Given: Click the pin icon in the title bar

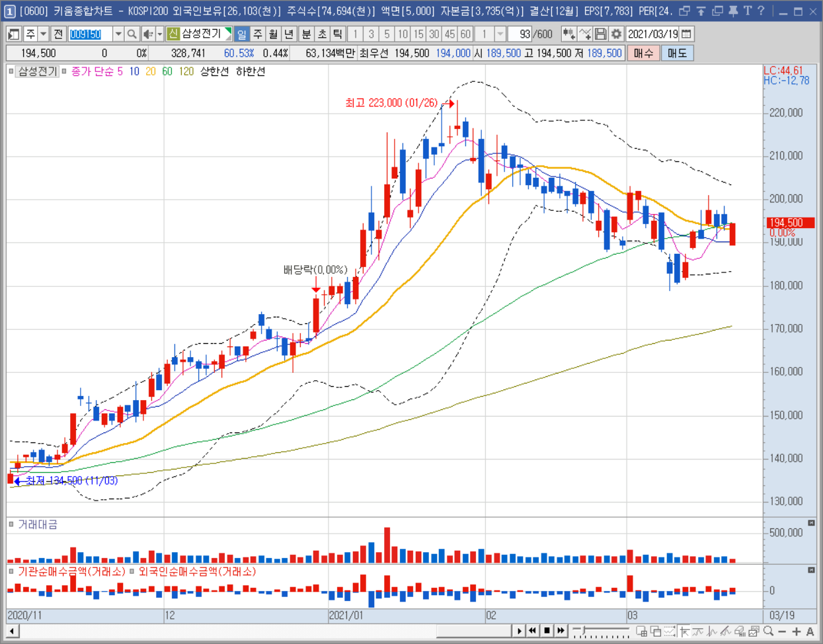Looking at the screenshot, I should [x=733, y=11].
